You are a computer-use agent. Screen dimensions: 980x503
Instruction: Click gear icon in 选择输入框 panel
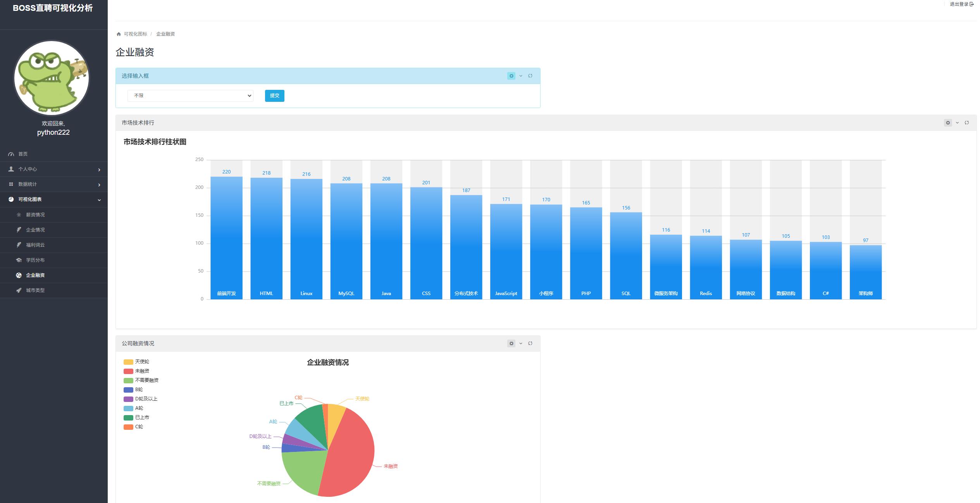pyautogui.click(x=511, y=76)
